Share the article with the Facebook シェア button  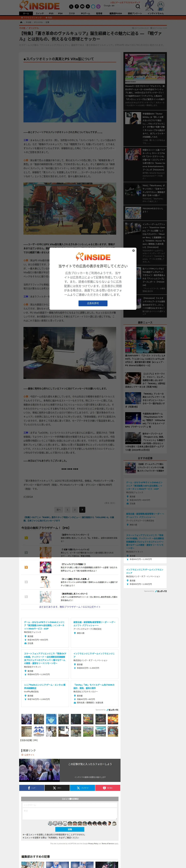click(x=32, y=788)
